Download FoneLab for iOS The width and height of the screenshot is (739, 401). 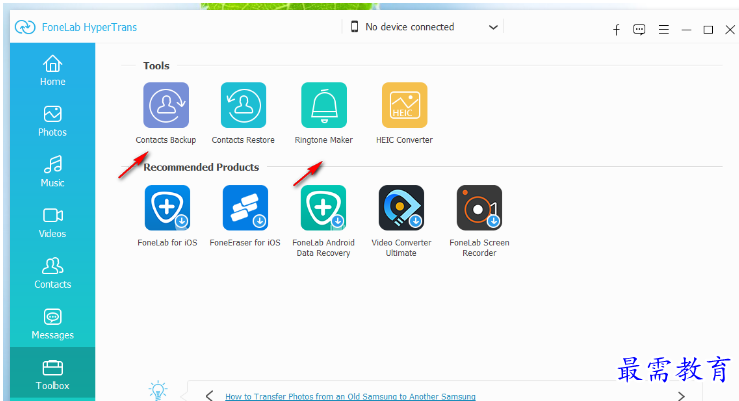tap(167, 208)
